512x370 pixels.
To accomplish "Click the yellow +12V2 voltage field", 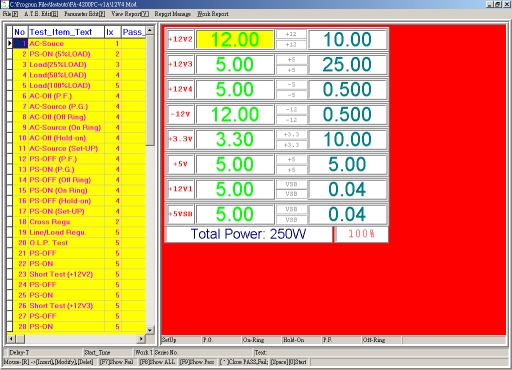I will (235, 39).
